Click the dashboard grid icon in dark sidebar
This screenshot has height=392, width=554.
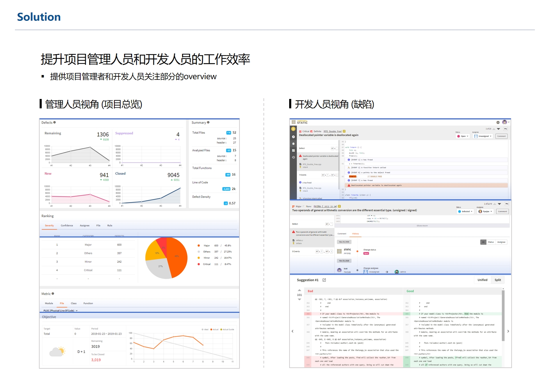[293, 150]
